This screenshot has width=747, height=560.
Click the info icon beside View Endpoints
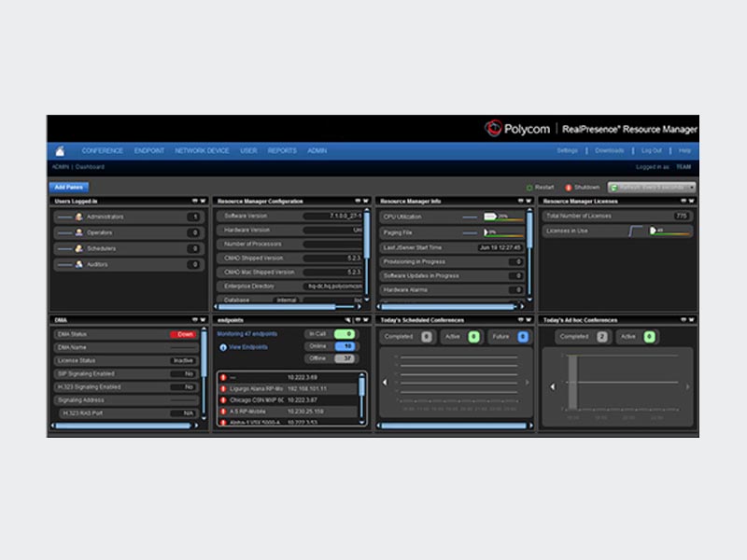[222, 346]
